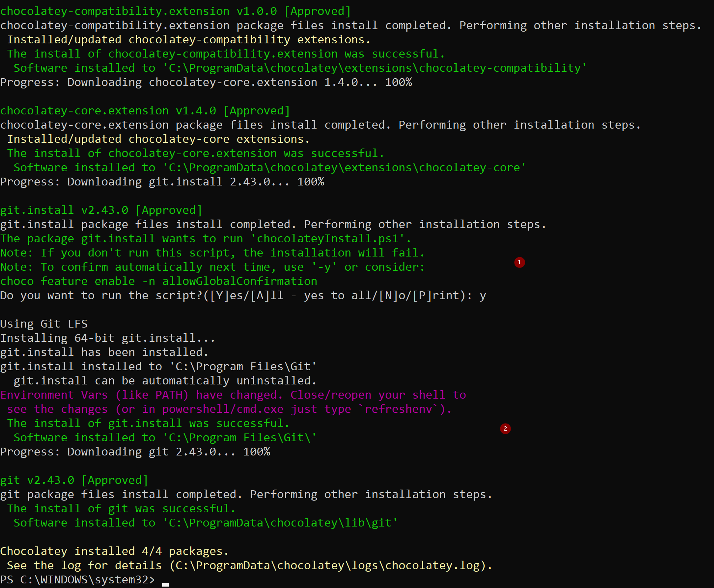This screenshot has height=588, width=714.
Task: Click 'The install of chocolatey-compatibility.extension was successful.'
Action: (226, 54)
